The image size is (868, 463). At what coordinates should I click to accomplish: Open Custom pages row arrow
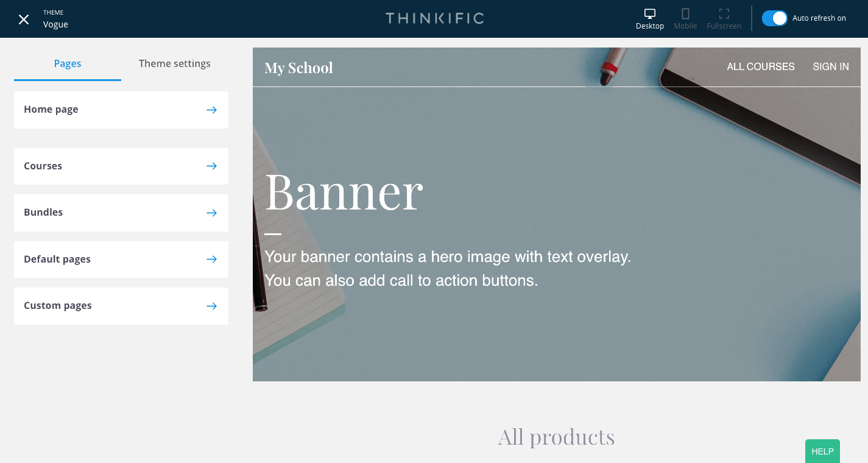pyautogui.click(x=211, y=306)
